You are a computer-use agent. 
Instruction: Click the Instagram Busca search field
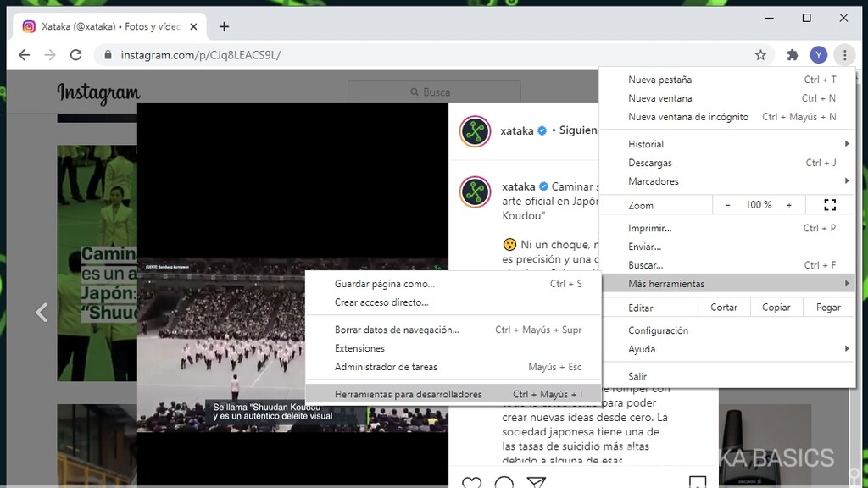[434, 91]
